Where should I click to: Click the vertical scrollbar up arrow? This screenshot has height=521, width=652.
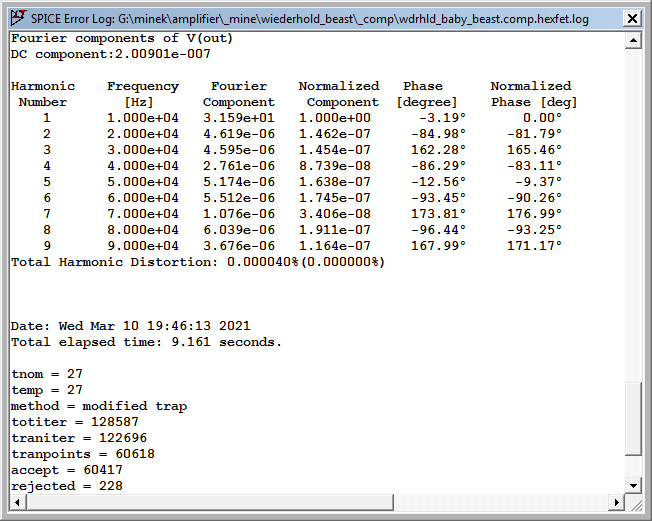[633, 40]
